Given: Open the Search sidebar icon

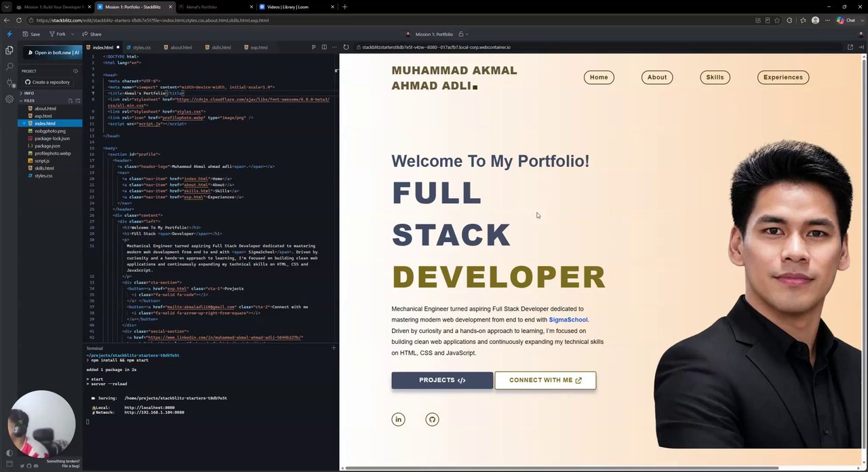Looking at the screenshot, I should 9,66.
